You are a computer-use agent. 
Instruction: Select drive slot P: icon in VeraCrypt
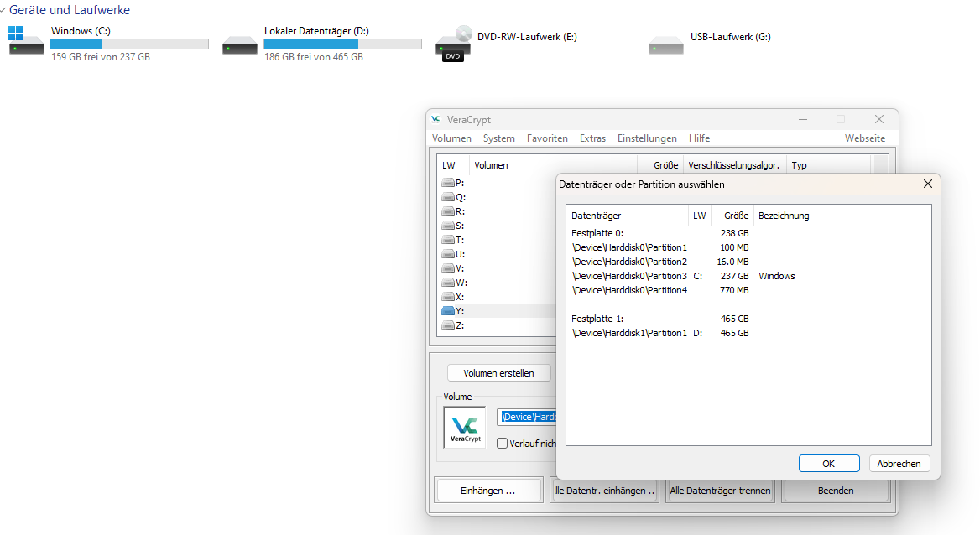click(447, 183)
